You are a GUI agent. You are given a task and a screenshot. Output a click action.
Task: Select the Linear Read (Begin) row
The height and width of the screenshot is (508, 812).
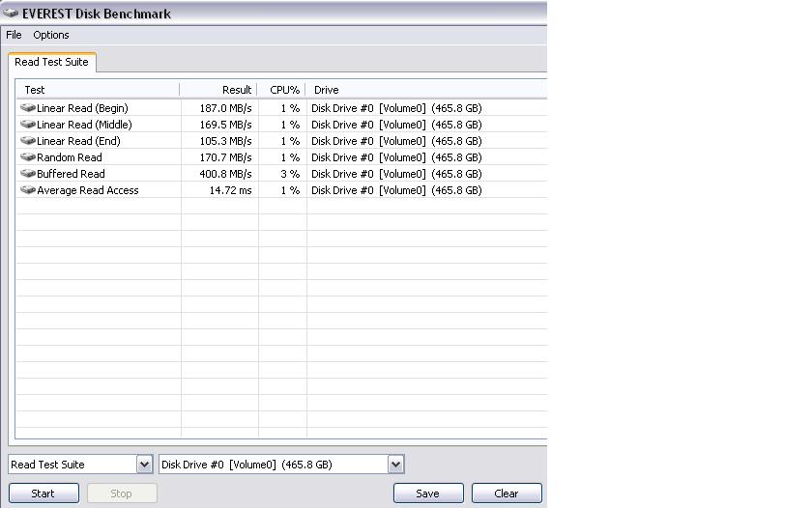point(281,107)
